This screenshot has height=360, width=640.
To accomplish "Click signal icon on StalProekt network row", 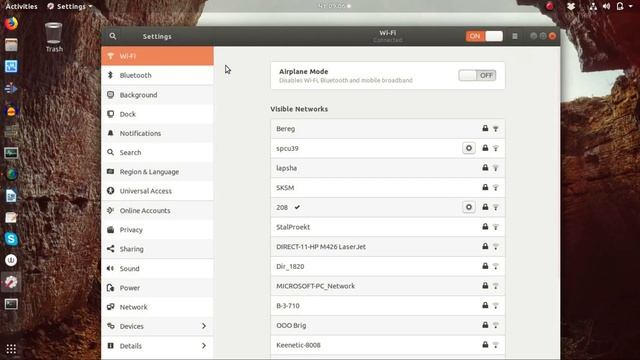I will 496,227.
